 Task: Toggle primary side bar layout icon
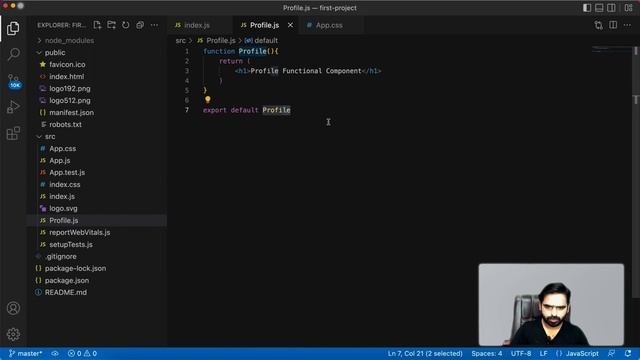pyautogui.click(x=587, y=8)
